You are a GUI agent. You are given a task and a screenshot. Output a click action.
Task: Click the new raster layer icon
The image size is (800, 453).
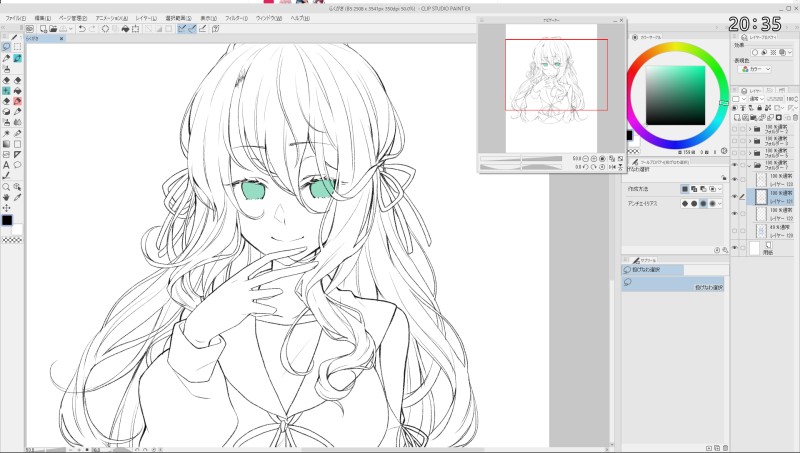[738, 118]
